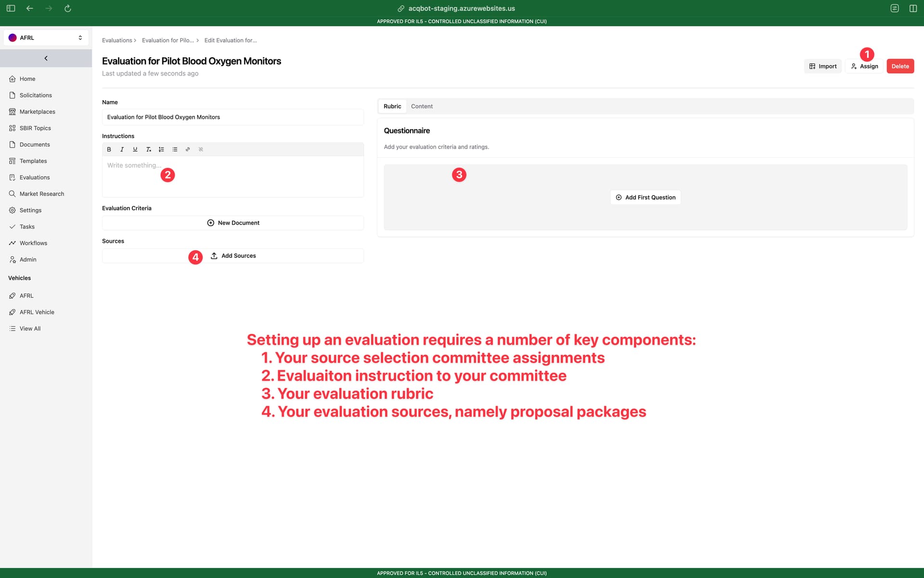Open the AFRL organization switcher dropdown
This screenshot has width=924, height=578.
pos(46,38)
